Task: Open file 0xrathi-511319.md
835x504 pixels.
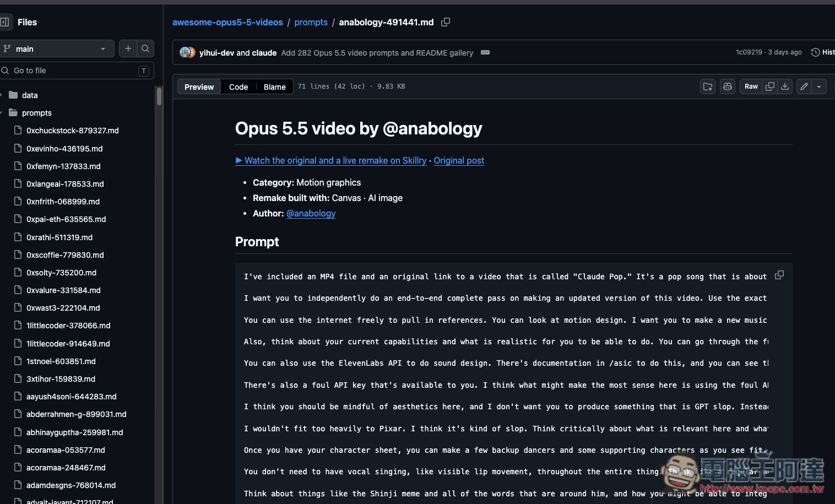Action: 59,237
